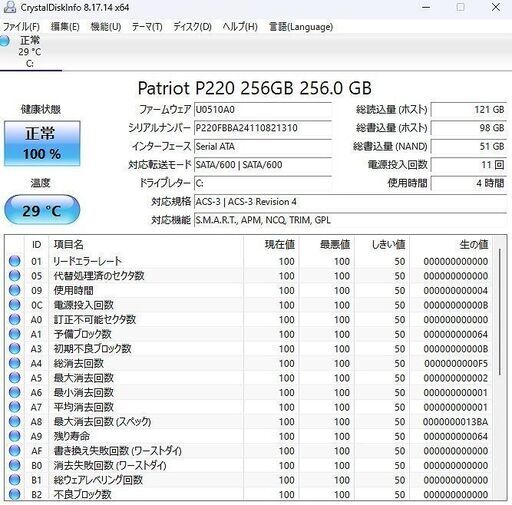The image size is (512, 505).
Task: Click status icon for A5 最大消去回数 row
Action: tap(14, 378)
